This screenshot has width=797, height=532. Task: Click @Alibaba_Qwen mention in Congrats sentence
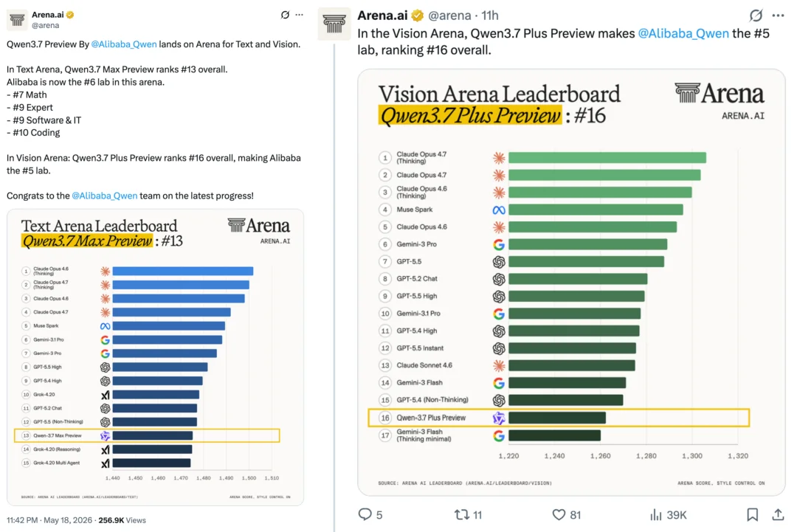pyautogui.click(x=104, y=196)
